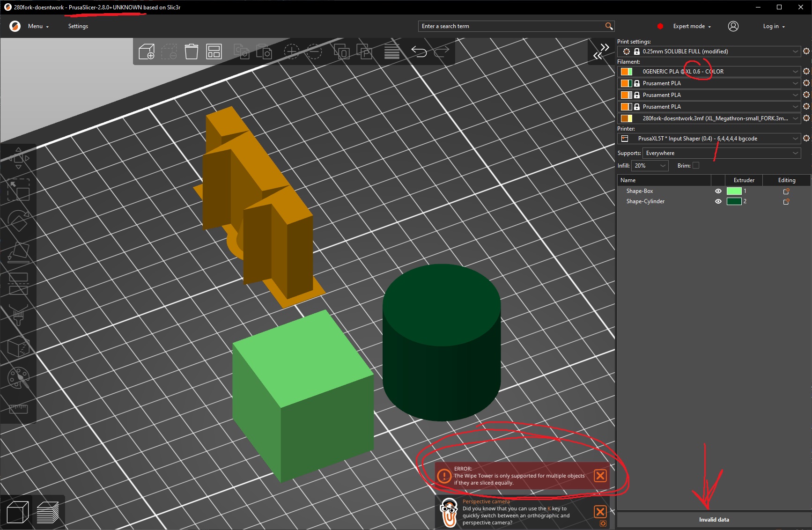Viewport: 812px width, 530px height.
Task: Toggle visibility of Shape-Cylinder
Action: click(x=718, y=201)
